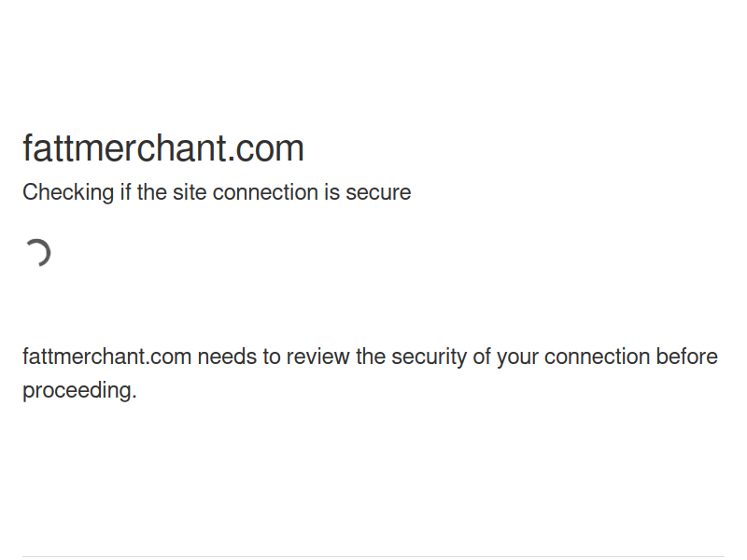Click the word 'proceeding.' in the paragraph
Image resolution: width=747 pixels, height=560 pixels.
(79, 391)
